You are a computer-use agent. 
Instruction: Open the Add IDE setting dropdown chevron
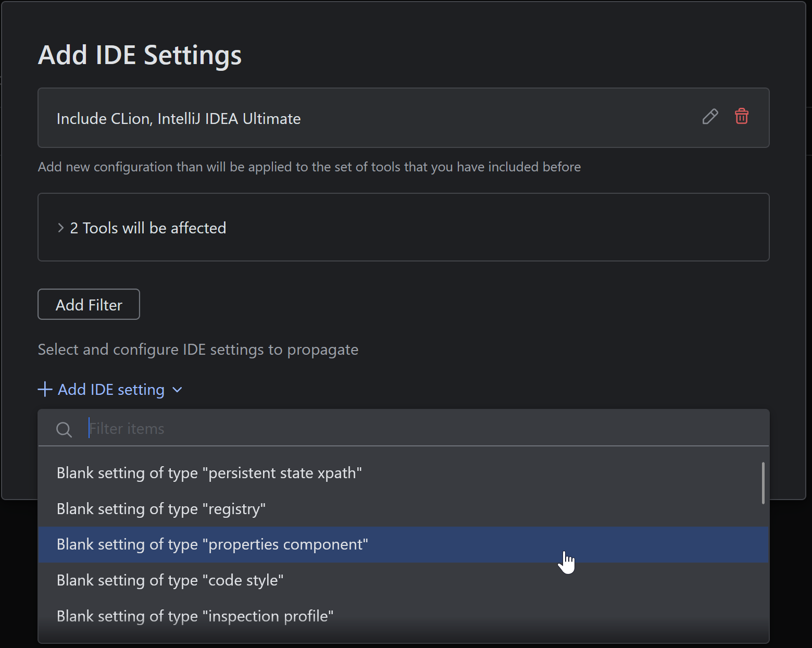177,390
